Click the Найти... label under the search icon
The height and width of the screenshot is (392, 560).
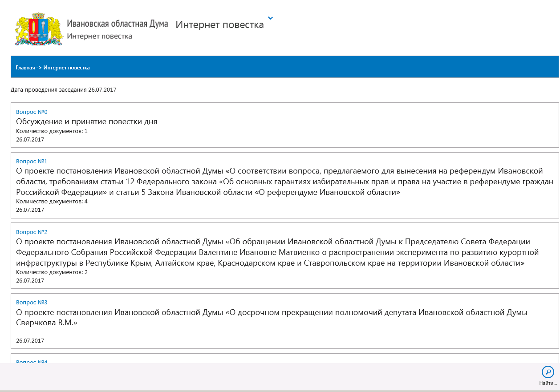548,383
